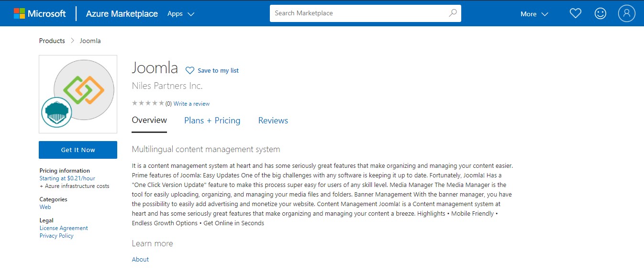The image size is (644, 274).
Task: Focus the Search Marketplace input field
Action: click(x=359, y=13)
